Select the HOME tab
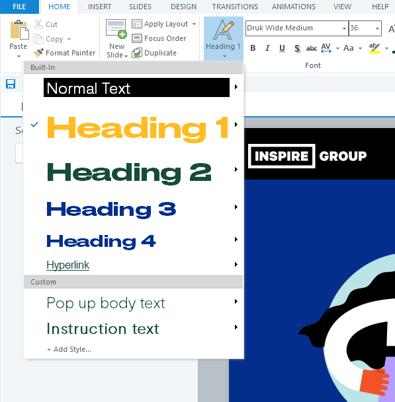395x402 pixels. coord(59,7)
